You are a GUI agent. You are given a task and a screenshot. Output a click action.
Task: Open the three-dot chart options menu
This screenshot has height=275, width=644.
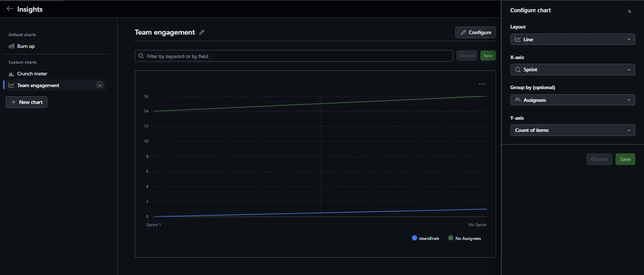click(482, 84)
